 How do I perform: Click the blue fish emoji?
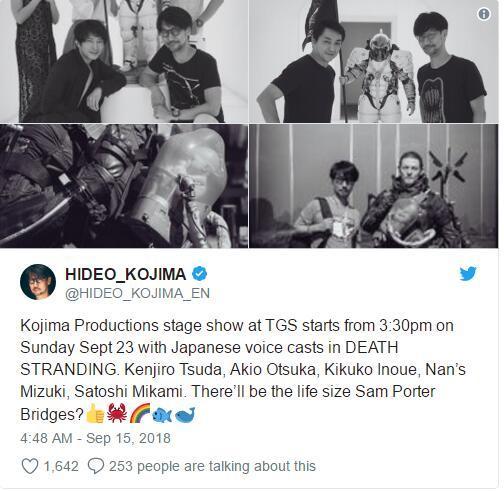pyautogui.click(x=162, y=415)
